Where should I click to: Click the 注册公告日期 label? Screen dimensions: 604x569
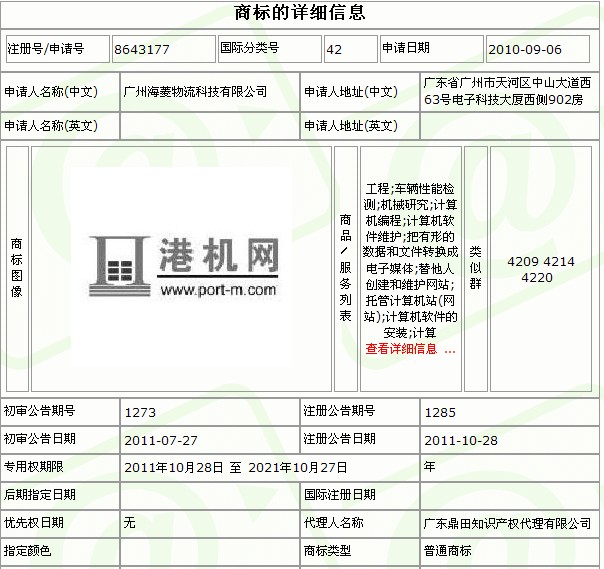click(339, 439)
